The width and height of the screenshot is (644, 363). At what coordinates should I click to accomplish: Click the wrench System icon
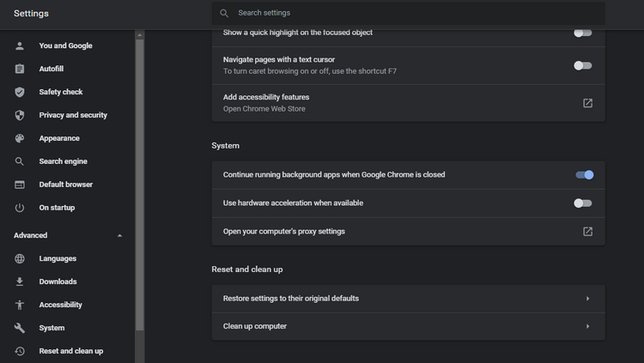click(19, 328)
